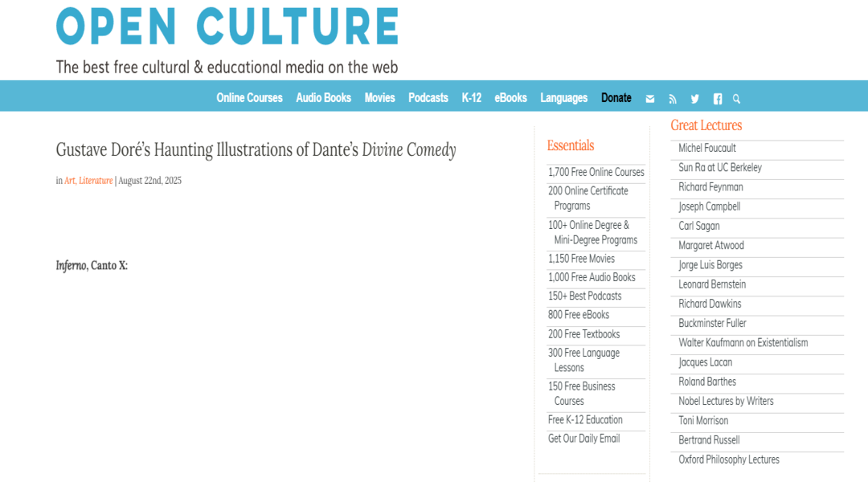The height and width of the screenshot is (482, 868).
Task: Click the Carl Sagan lecture link
Action: click(x=699, y=226)
